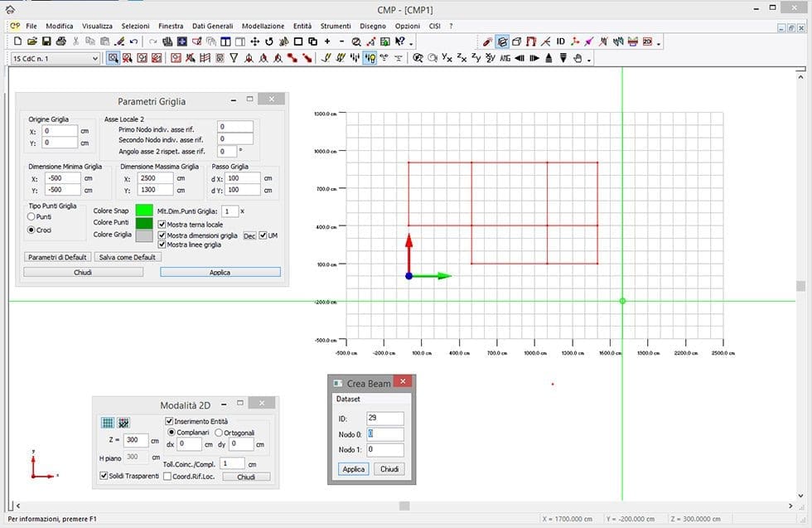This screenshot has width=812, height=528.
Task: Click the Open folder icon
Action: tap(32, 41)
